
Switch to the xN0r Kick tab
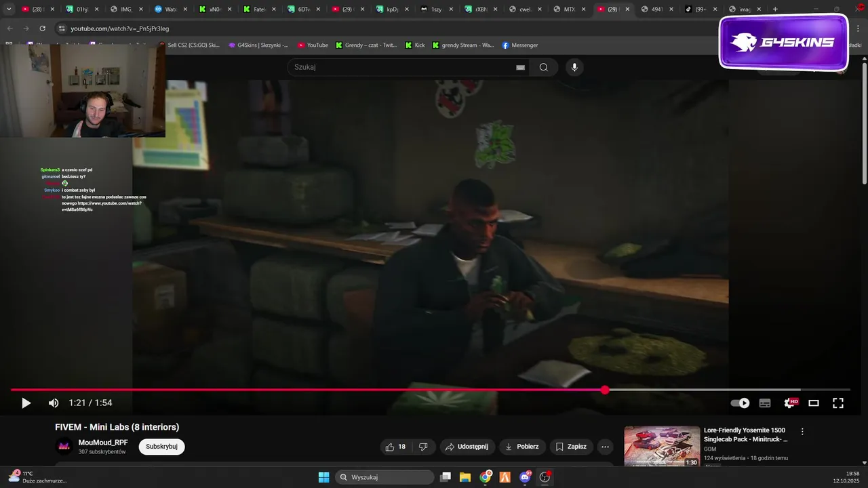(x=214, y=9)
